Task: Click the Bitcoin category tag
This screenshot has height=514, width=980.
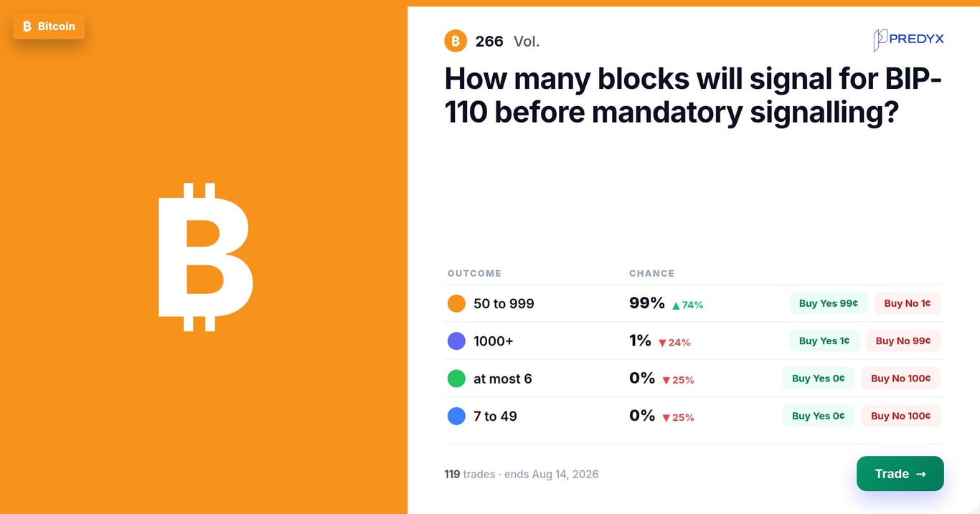Action: (x=49, y=27)
